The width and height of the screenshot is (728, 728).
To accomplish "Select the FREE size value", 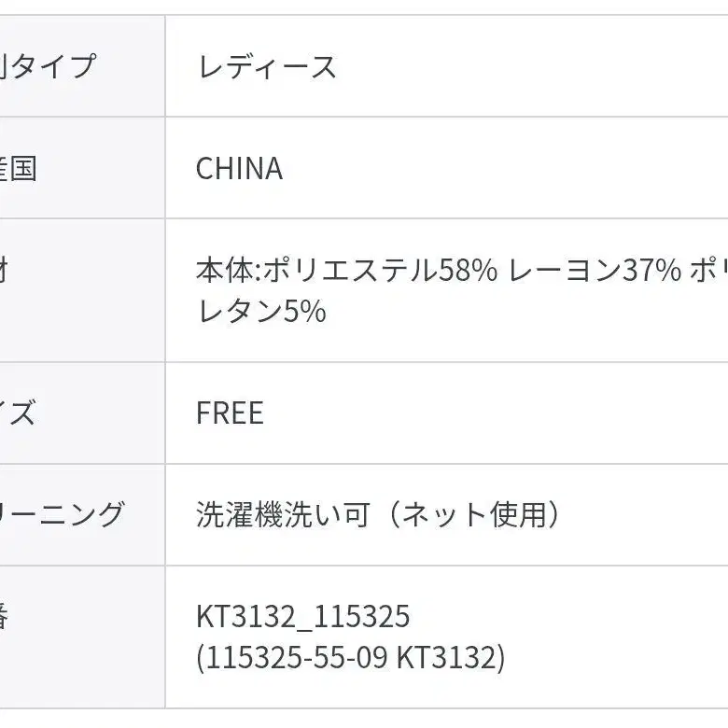I will click(230, 413).
